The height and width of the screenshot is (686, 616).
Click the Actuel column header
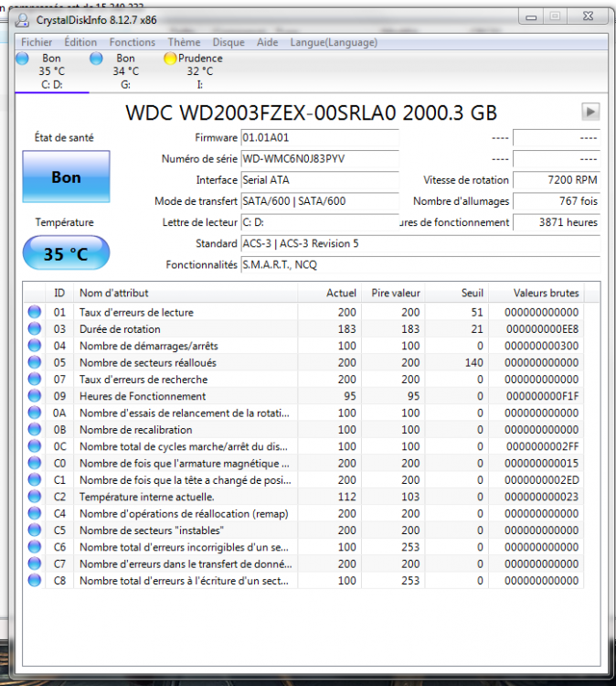(x=330, y=293)
